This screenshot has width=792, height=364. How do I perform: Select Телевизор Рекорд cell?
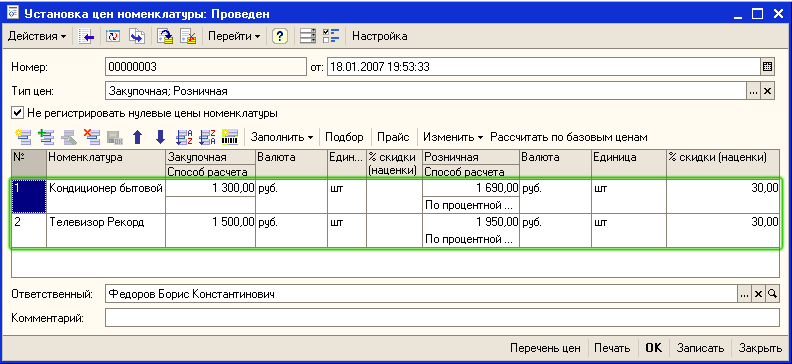coord(106,230)
